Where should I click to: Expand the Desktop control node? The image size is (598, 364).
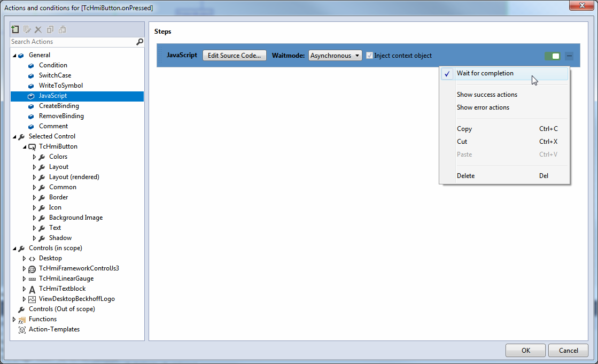pos(24,258)
